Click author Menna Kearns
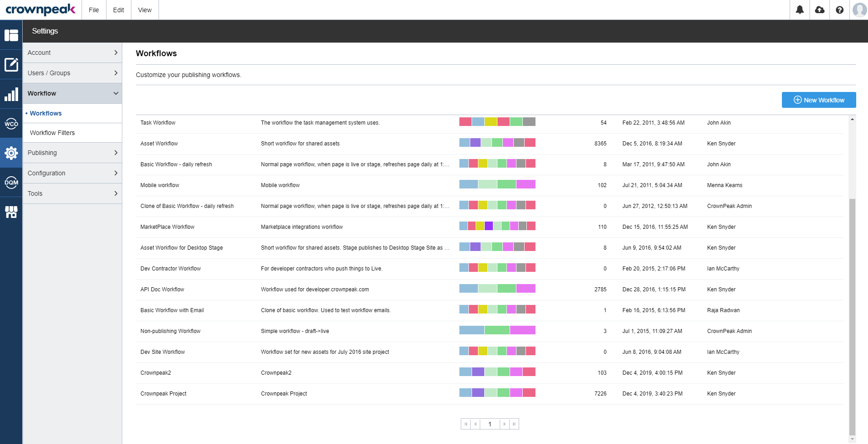Image resolution: width=868 pixels, height=444 pixels. pyautogui.click(x=724, y=185)
